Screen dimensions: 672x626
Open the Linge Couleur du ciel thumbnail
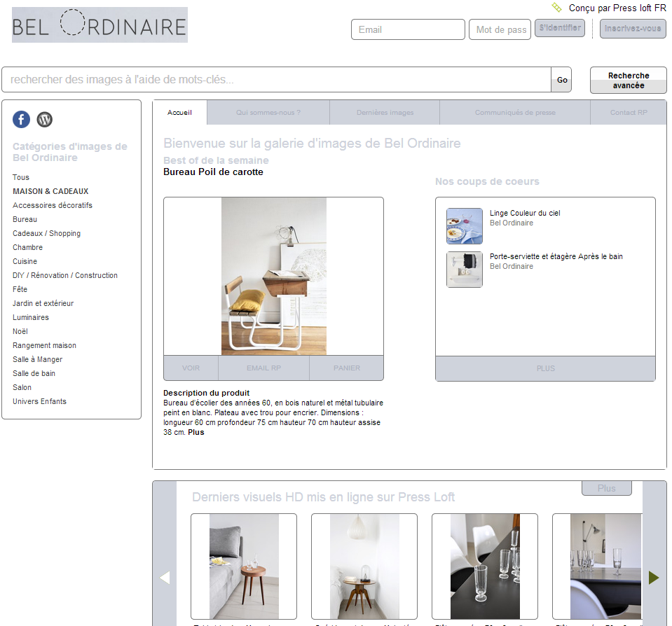coord(465,226)
